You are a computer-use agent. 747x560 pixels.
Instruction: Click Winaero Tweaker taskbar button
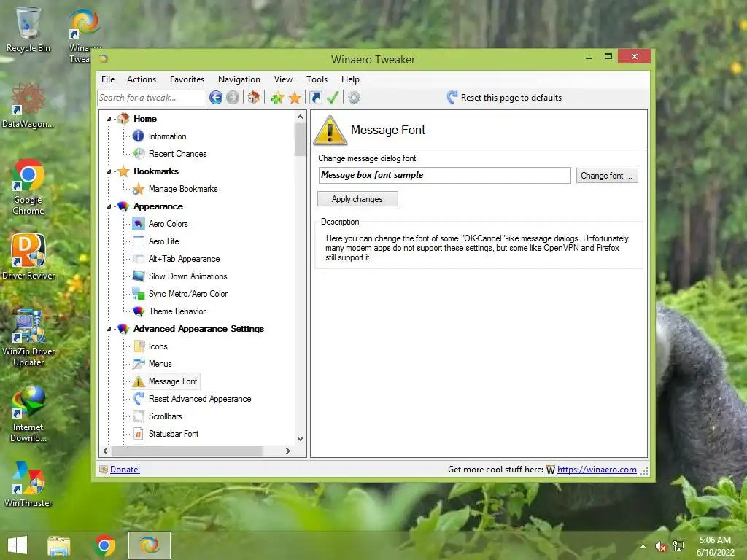pyautogui.click(x=150, y=545)
